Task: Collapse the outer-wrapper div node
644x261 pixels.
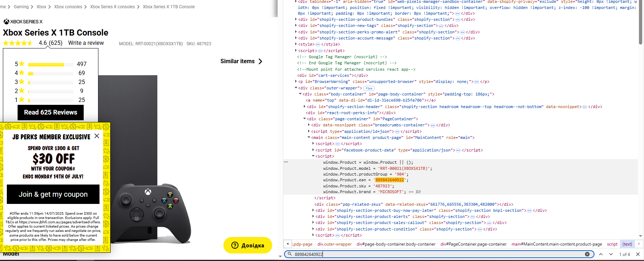Action: [296, 88]
